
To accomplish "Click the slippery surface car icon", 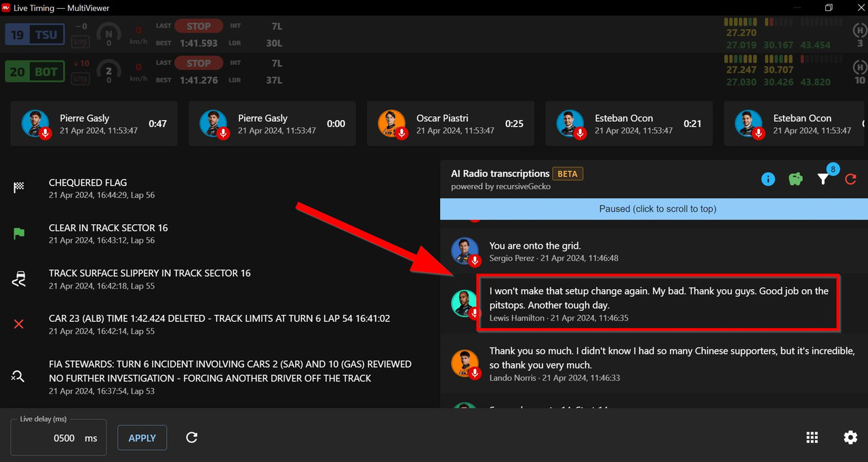I will click(x=19, y=278).
